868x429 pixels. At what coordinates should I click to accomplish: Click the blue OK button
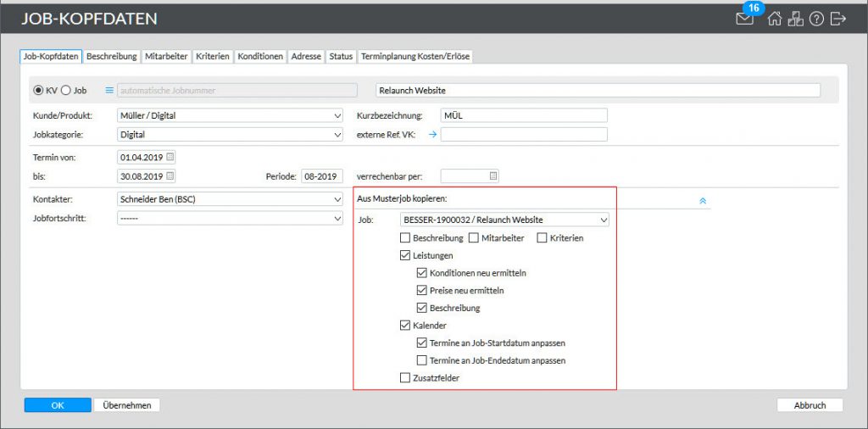click(x=58, y=405)
